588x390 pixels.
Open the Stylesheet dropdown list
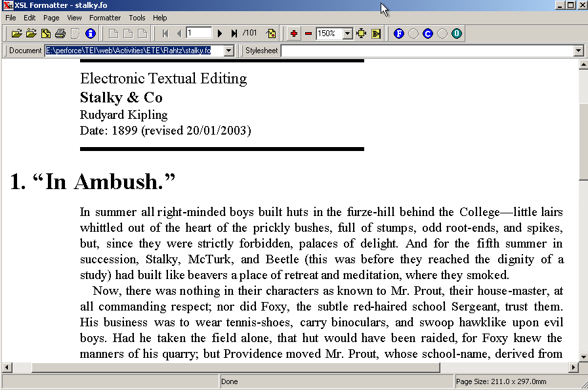coord(579,50)
